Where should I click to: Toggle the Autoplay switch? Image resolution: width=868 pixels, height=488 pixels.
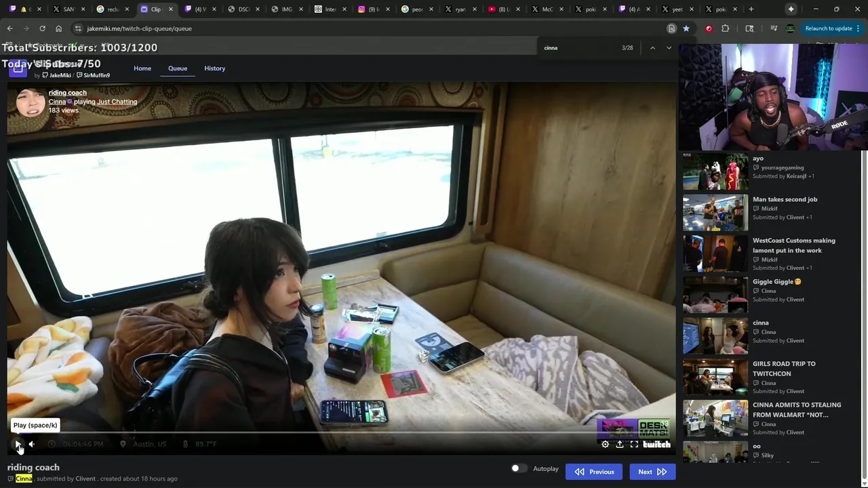point(519,468)
